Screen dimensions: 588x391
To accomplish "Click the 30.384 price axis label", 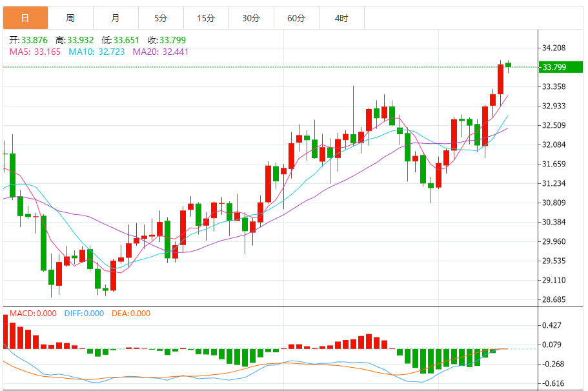I will (x=554, y=223).
